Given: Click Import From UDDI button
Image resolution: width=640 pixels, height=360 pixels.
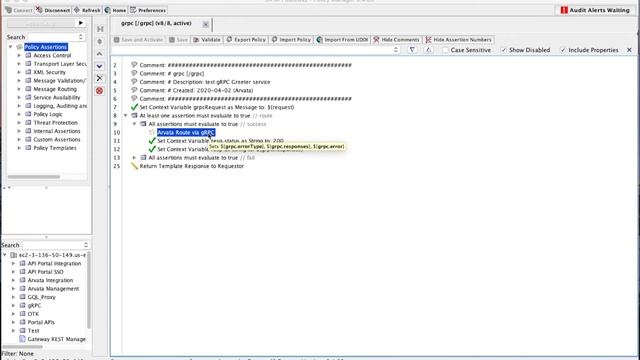Looking at the screenshot, I should (342, 40).
